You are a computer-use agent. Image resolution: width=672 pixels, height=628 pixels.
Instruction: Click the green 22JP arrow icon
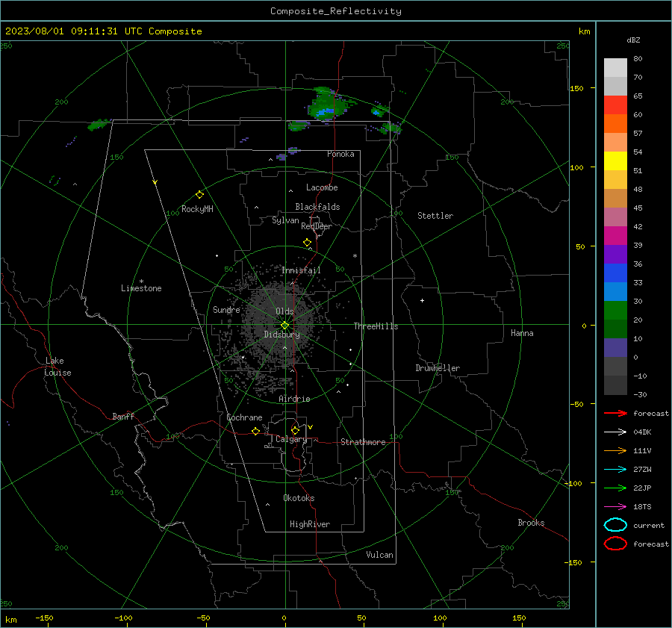(615, 488)
